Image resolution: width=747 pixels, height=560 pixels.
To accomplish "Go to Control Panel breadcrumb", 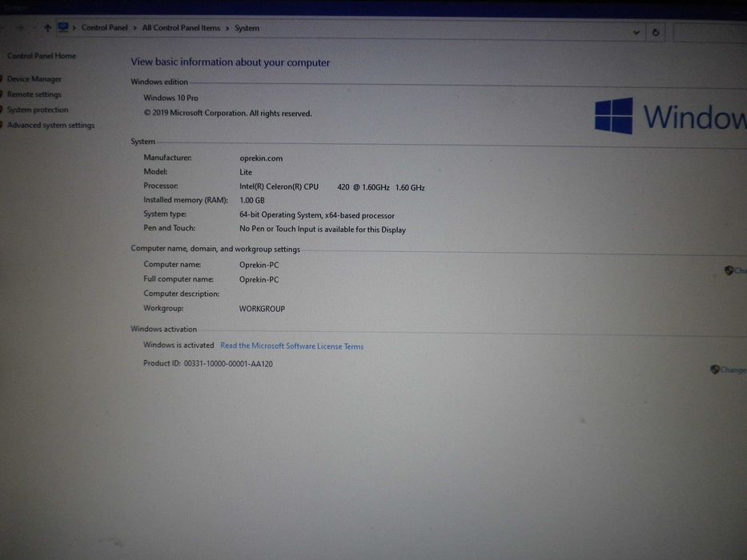I will click(104, 28).
